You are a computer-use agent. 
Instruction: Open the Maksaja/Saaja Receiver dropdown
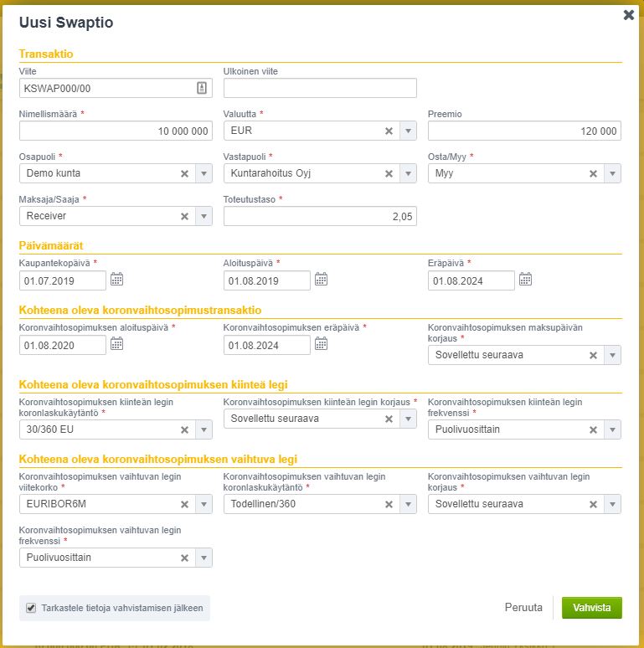coord(203,216)
